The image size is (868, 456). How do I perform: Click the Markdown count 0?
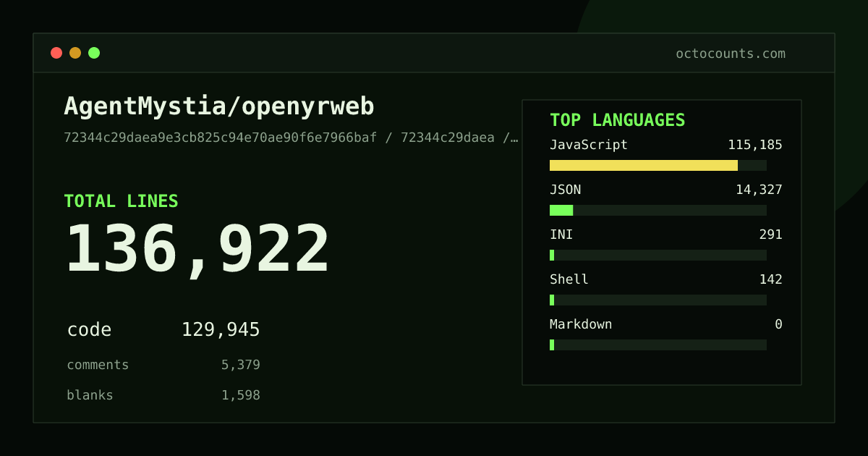point(778,324)
